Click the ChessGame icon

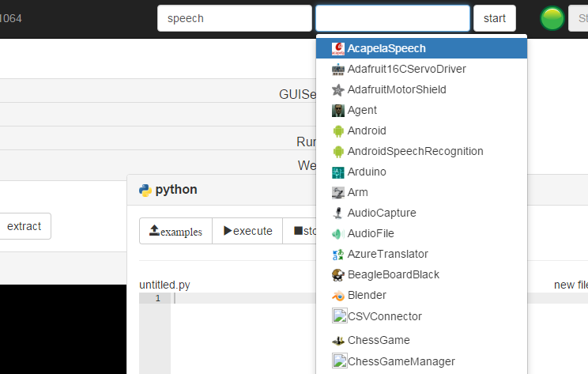click(338, 341)
